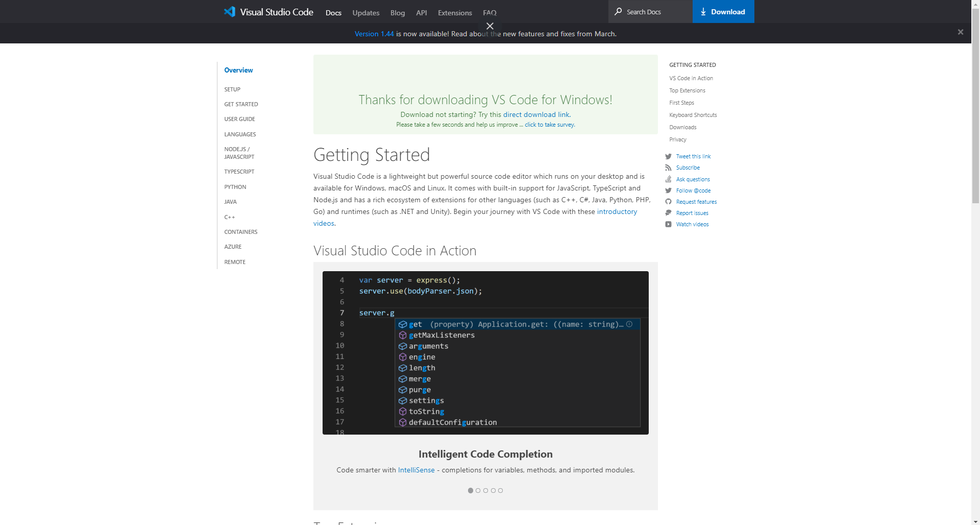Click the direct download link
This screenshot has height=525, width=980.
point(536,114)
